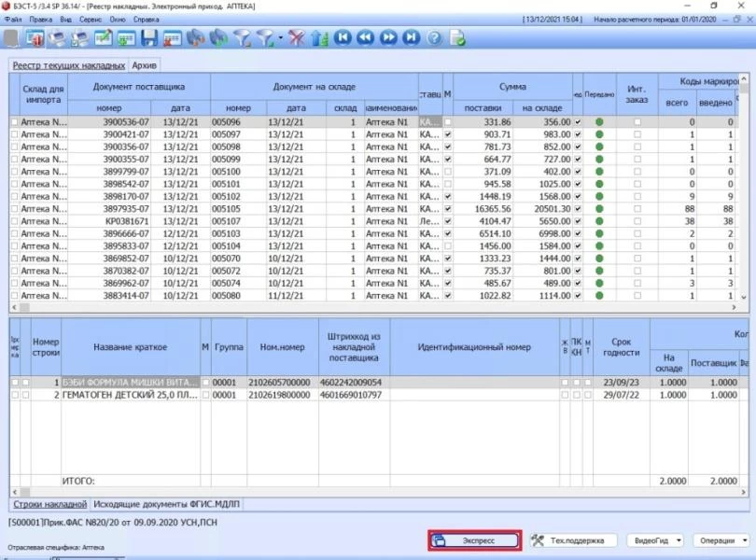This screenshot has width=756, height=560.
Task: Switch to Исходящие документы ФГИС.МДЛП tab
Action: (x=166, y=504)
